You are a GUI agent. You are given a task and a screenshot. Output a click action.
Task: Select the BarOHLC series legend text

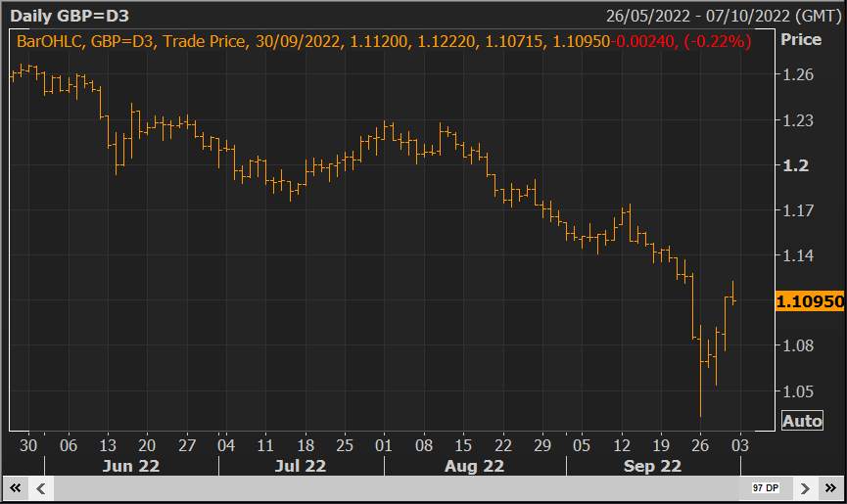tap(50, 41)
